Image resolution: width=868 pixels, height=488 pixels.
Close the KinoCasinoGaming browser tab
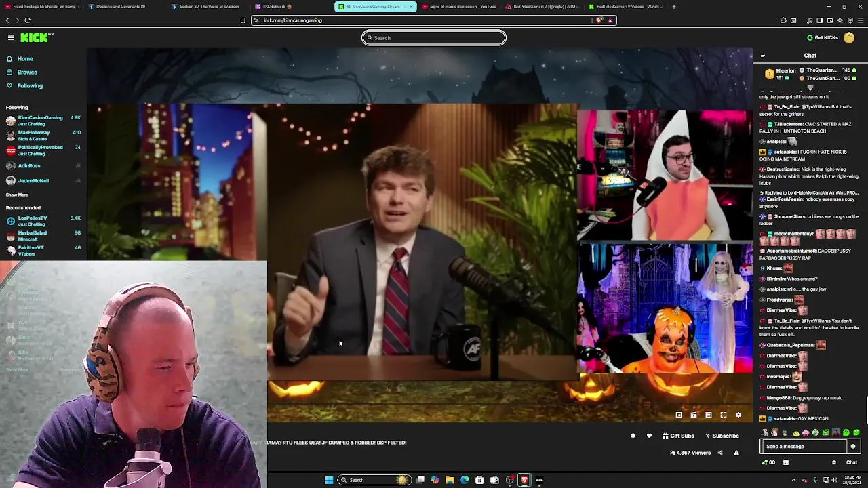point(411,7)
